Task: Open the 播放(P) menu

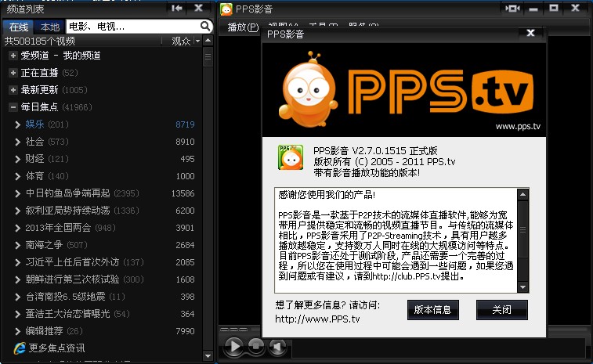Action: point(242,27)
